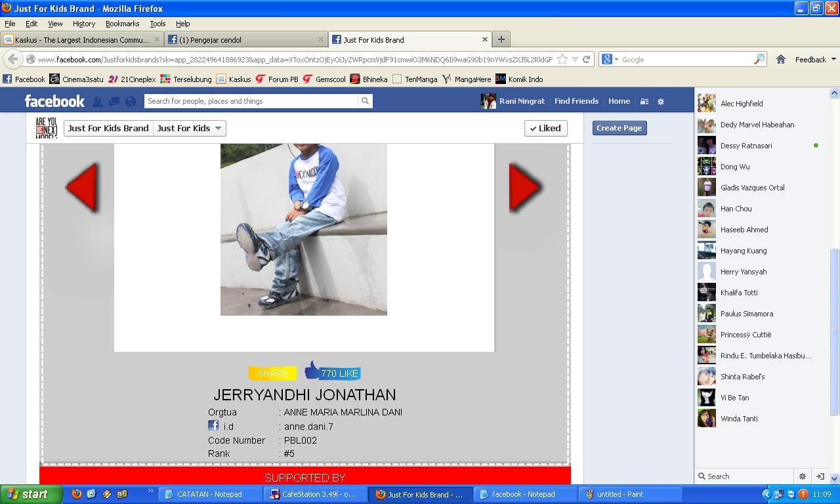Toggle the Liked button off
Image resolution: width=840 pixels, height=504 pixels.
545,128
